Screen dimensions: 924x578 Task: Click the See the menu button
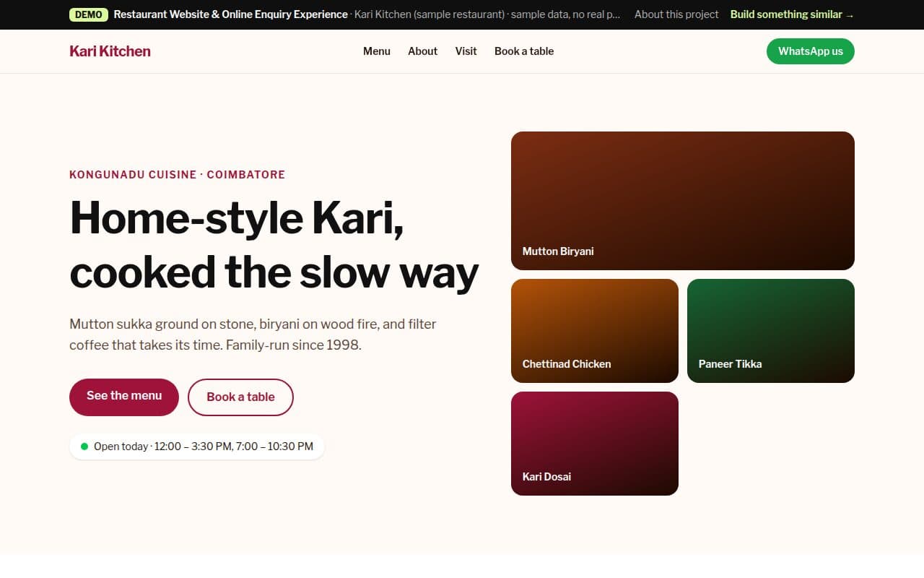click(x=124, y=397)
